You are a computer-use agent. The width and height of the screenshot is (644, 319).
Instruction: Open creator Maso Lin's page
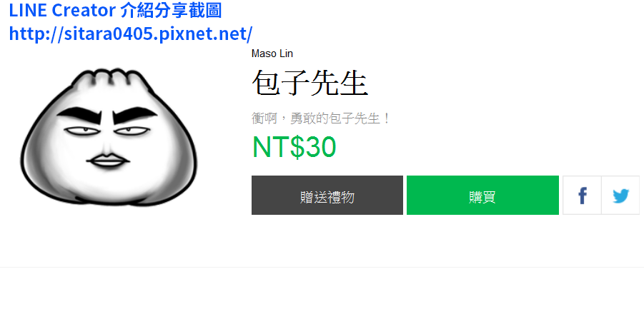coord(272,54)
